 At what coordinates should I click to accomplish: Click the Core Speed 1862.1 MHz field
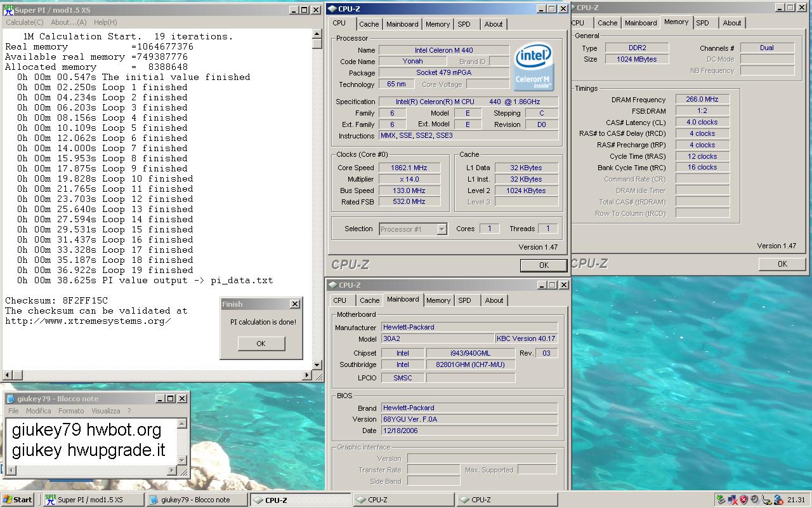(x=409, y=168)
